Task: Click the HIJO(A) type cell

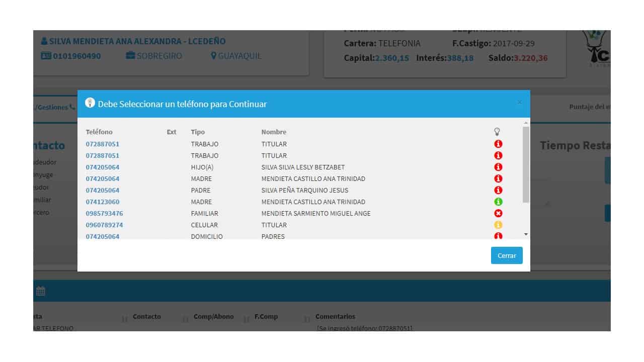Action: [x=202, y=167]
